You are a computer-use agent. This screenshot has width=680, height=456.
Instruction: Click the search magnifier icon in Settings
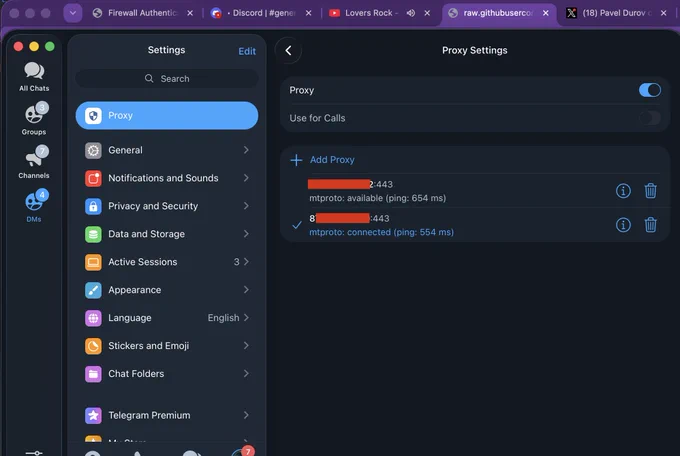[x=149, y=79]
